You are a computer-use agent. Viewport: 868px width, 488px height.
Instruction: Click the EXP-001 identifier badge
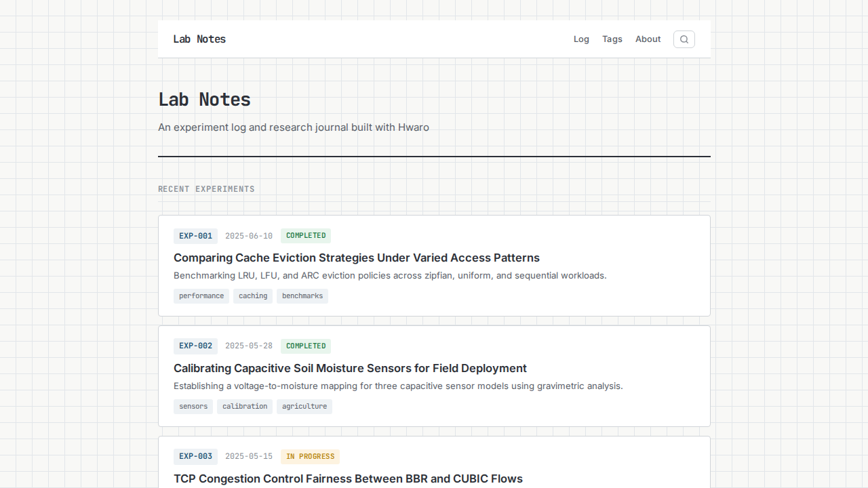coord(195,236)
